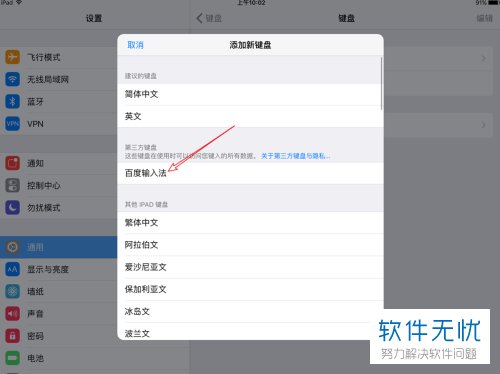Tap the Do Not Disturb moon icon
500x374 pixels.
coord(12,208)
